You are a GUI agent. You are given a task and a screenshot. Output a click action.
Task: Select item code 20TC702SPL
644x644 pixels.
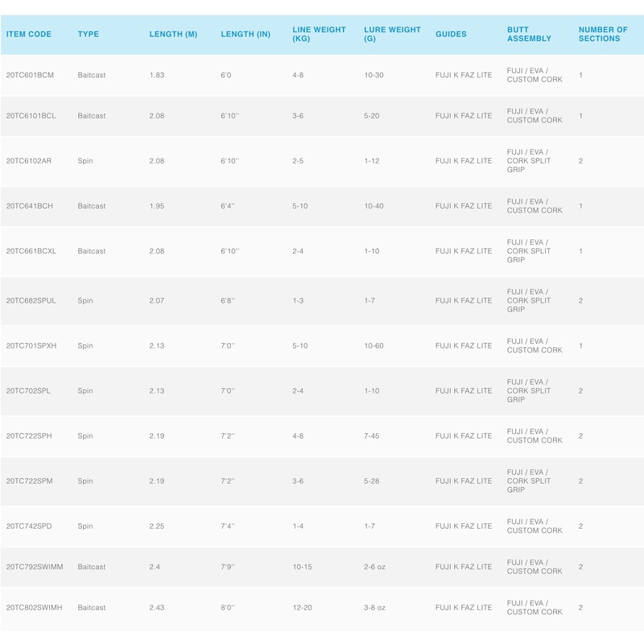click(x=29, y=391)
